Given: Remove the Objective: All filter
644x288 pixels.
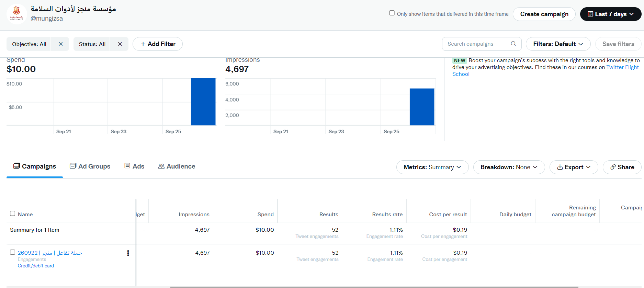Looking at the screenshot, I should (x=60, y=44).
